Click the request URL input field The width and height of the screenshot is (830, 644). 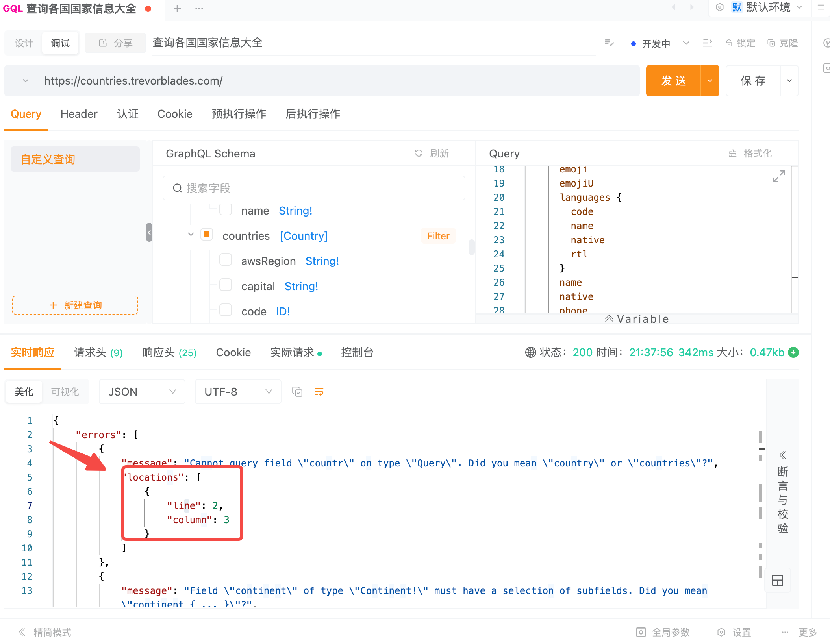276,81
